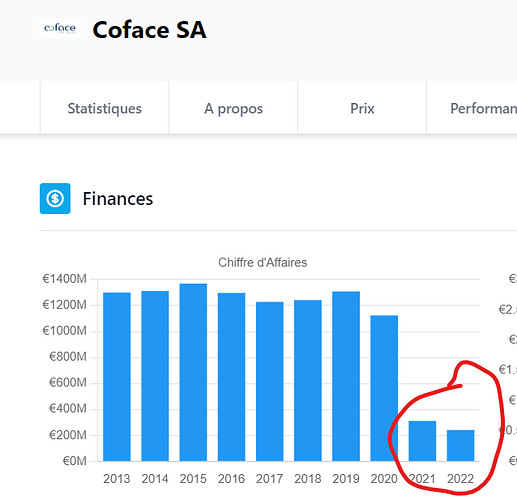Select the 2018 revenue bar
This screenshot has height=500, width=517.
pyautogui.click(x=308, y=381)
